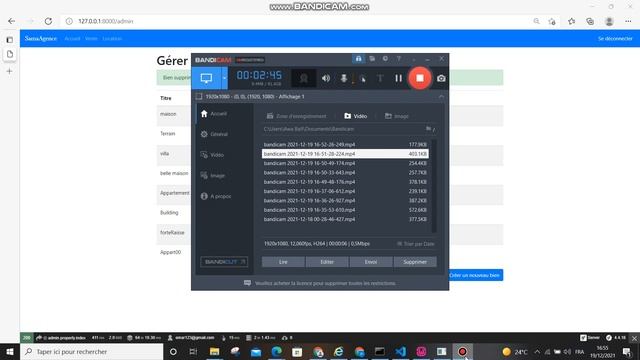
Task: Select bandicam 2021-12-19 16-50-33-643.mp4
Action: (x=345, y=173)
